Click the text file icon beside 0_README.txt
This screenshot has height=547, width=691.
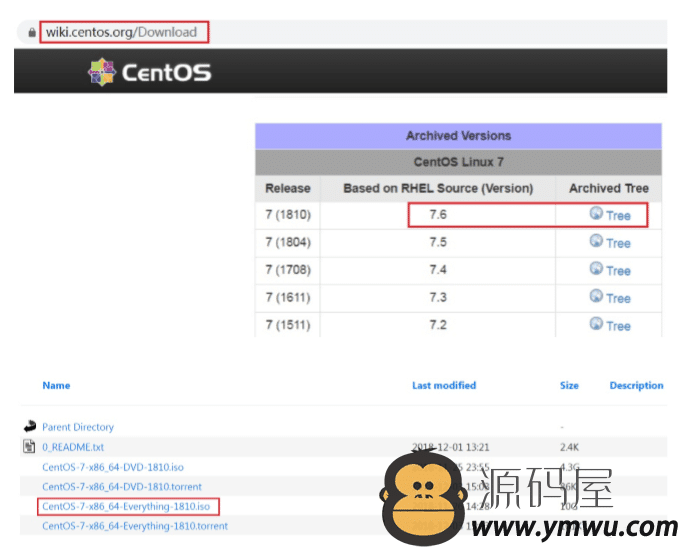click(x=29, y=446)
